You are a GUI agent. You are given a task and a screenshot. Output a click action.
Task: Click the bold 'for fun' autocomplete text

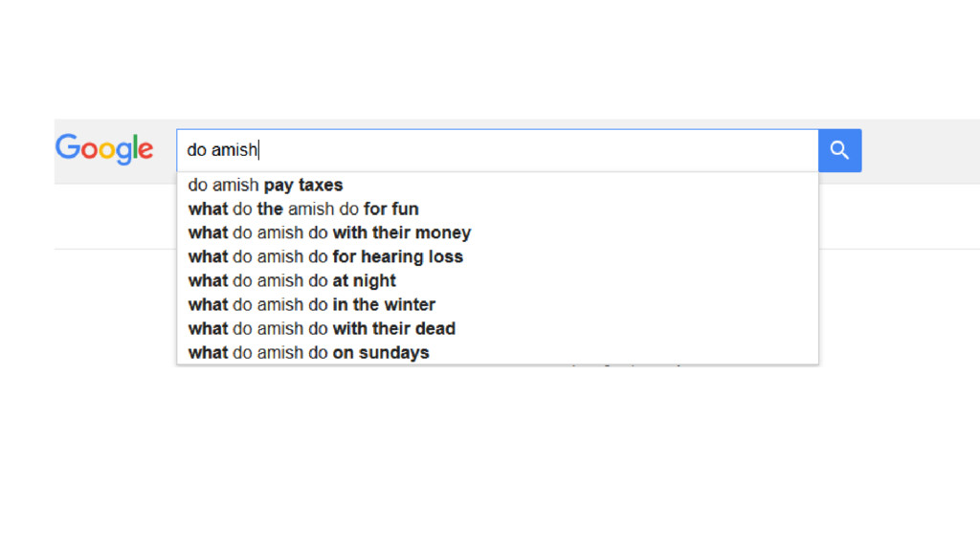pyautogui.click(x=391, y=209)
